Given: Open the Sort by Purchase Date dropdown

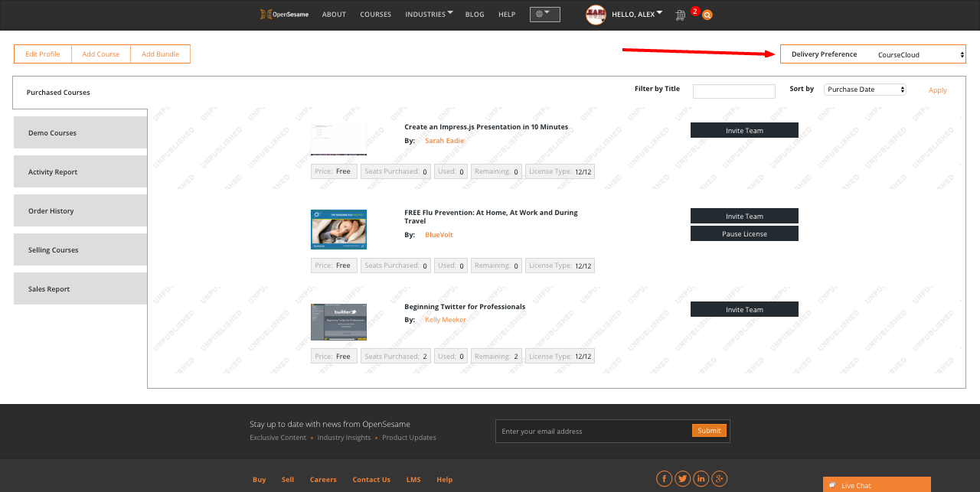Looking at the screenshot, I should click(865, 90).
